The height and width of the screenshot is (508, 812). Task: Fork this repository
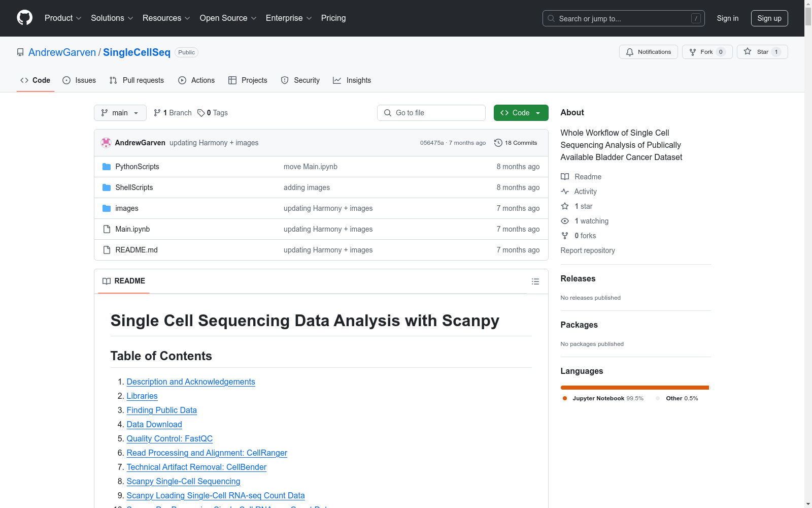pyautogui.click(x=707, y=52)
